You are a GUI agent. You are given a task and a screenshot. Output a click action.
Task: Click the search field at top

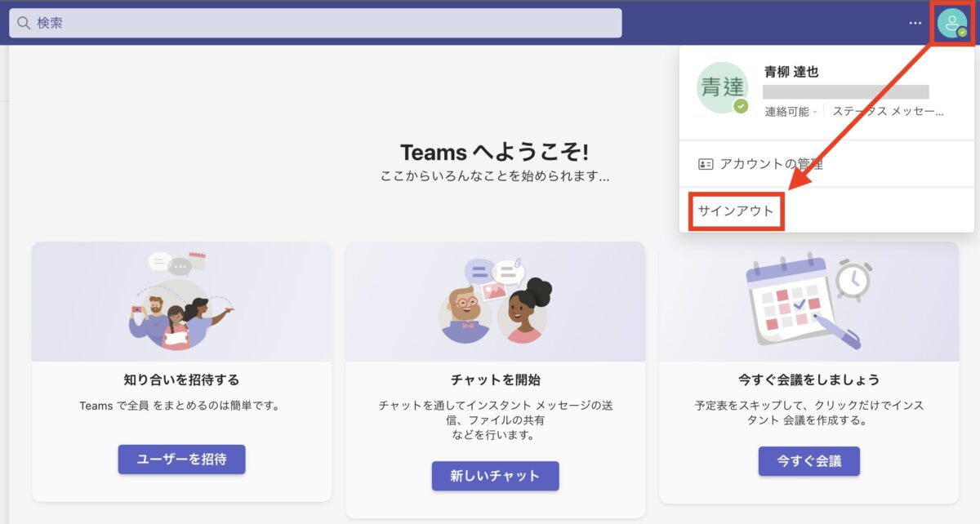coord(315,23)
